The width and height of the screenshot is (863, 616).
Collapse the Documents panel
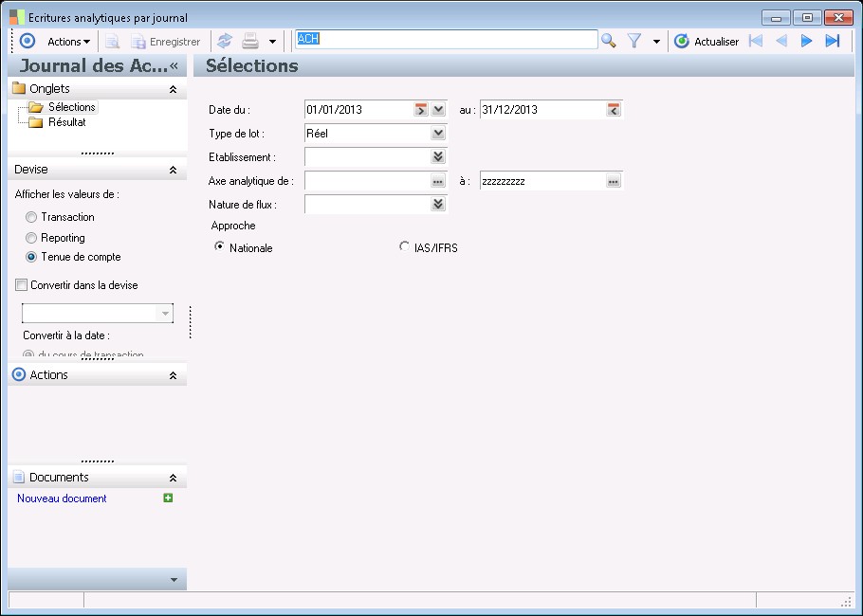pos(173,478)
